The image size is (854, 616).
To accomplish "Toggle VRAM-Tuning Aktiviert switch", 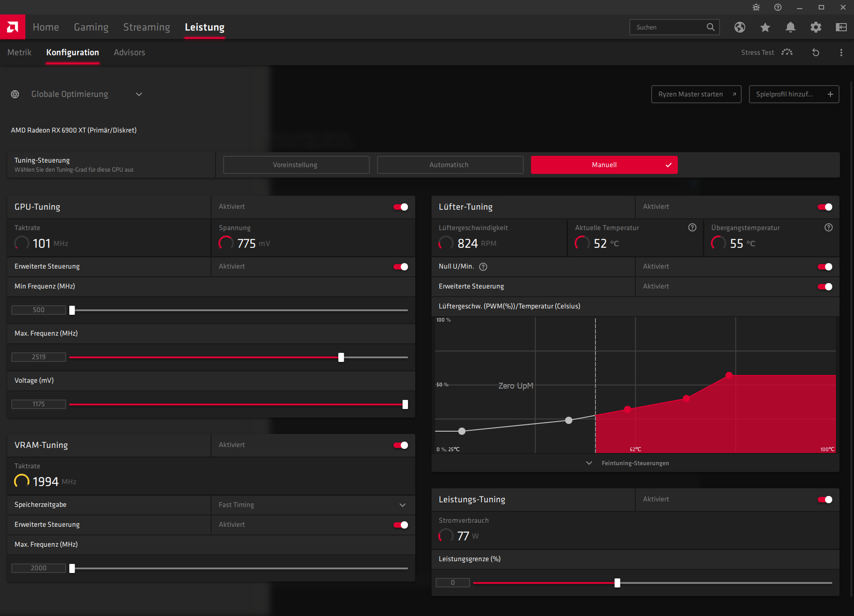I will [401, 445].
